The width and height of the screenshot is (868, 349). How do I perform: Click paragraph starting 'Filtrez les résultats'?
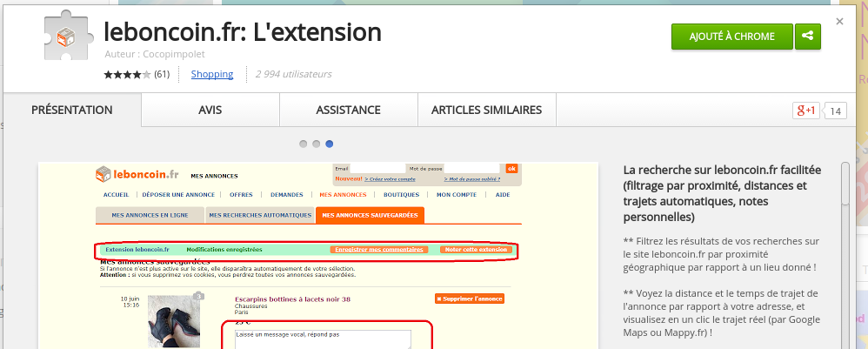point(721,254)
